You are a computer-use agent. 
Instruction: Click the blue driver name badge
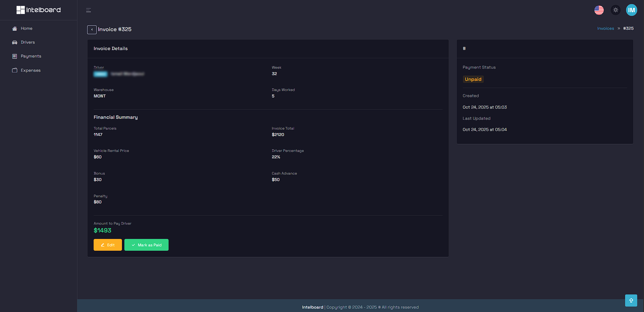100,74
